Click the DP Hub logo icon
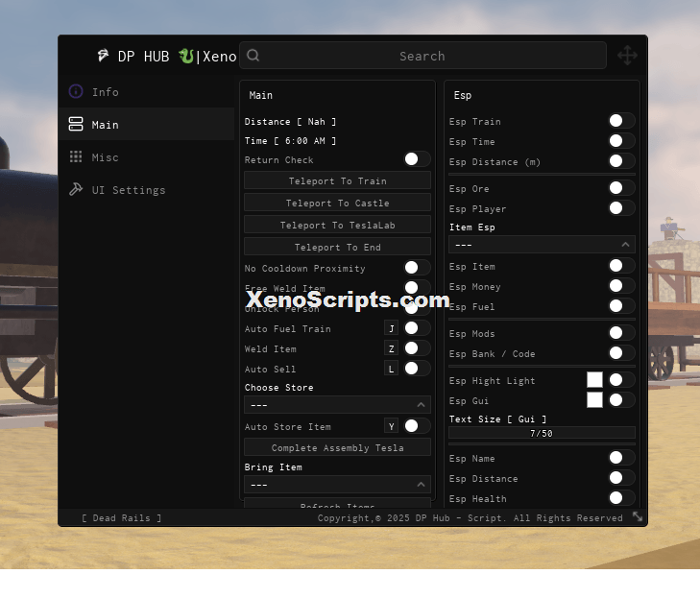700x598 pixels. pos(103,56)
